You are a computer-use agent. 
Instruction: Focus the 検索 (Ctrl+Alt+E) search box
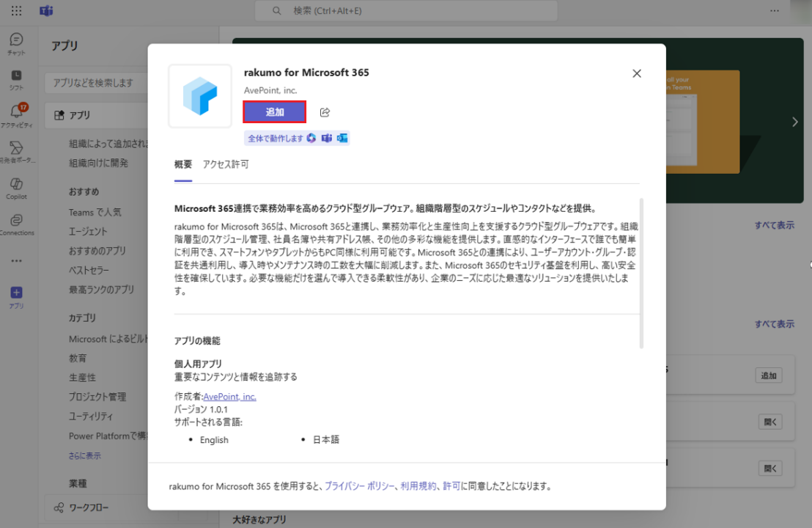click(x=406, y=10)
